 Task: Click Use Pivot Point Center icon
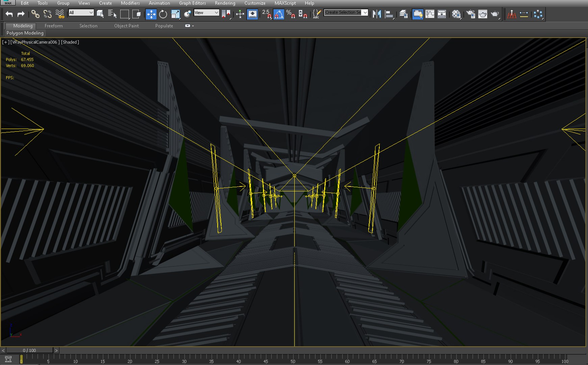[226, 14]
